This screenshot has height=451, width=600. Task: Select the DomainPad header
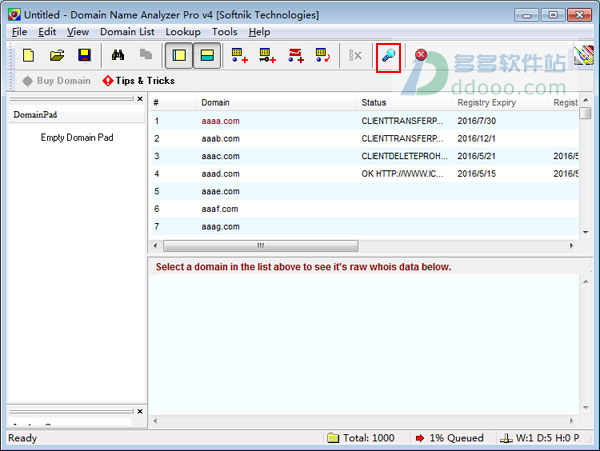click(76, 114)
